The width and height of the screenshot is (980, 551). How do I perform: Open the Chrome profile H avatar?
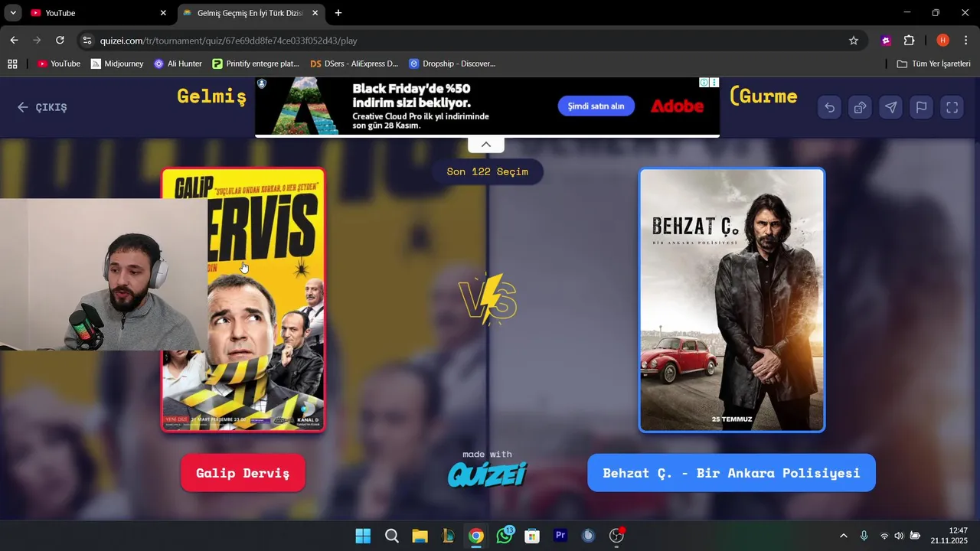point(942,41)
